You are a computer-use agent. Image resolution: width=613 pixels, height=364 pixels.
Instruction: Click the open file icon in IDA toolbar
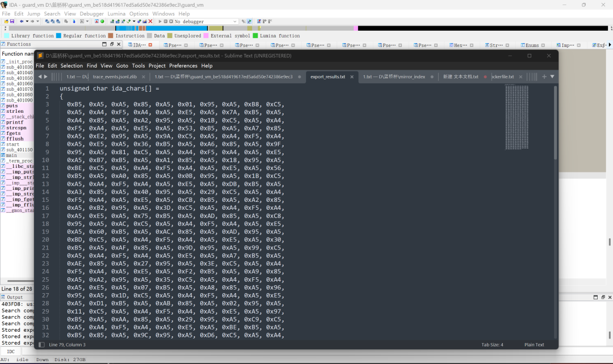tap(6, 22)
